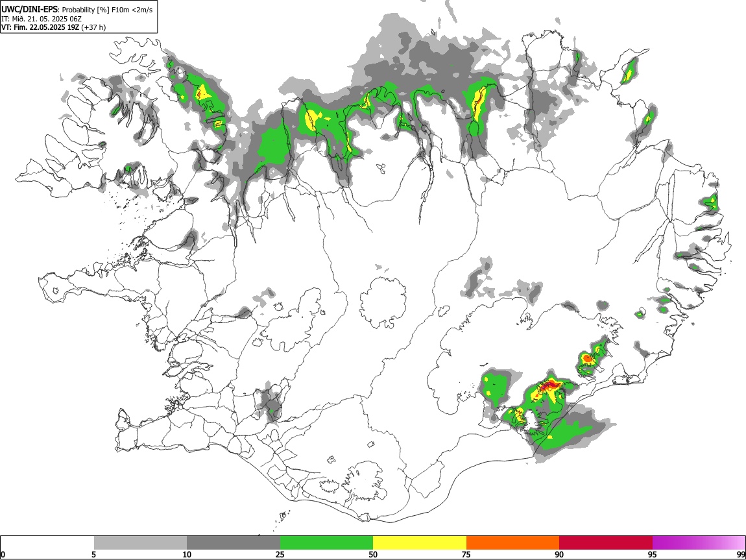Image resolution: width=746 pixels, height=560 pixels.
Task: Click the legend value '5'
Action: pos(94,554)
